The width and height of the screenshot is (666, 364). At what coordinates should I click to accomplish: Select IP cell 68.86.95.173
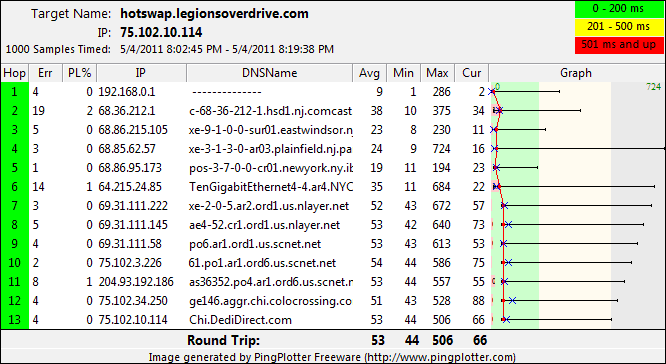tap(130, 168)
